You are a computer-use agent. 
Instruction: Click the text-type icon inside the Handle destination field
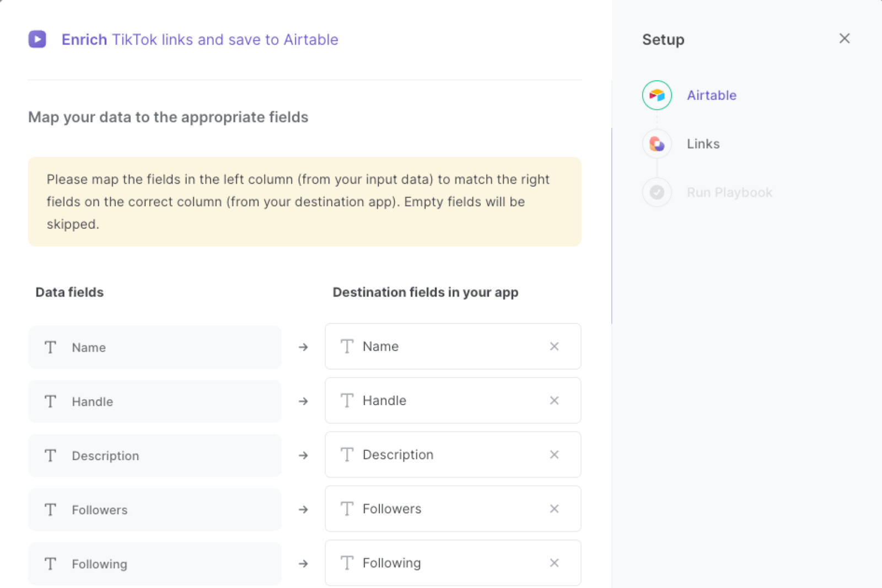(347, 401)
